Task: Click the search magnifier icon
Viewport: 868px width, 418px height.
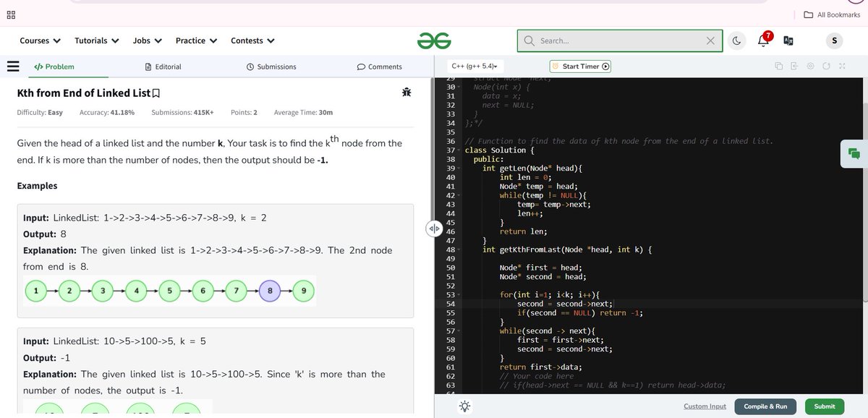Action: click(x=529, y=40)
